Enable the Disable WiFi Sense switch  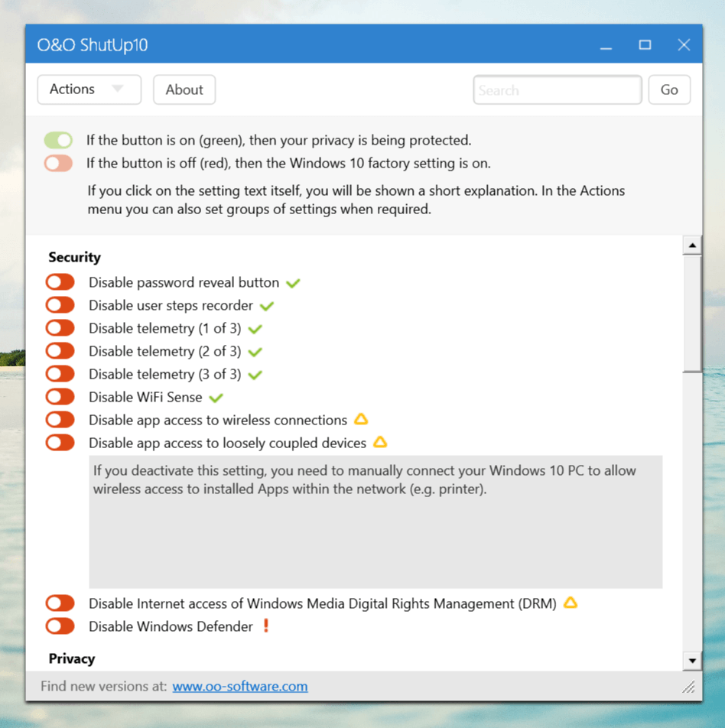pyautogui.click(x=60, y=397)
